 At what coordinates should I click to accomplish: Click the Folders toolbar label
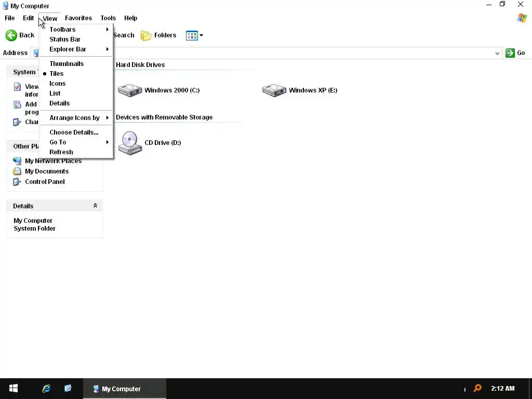coord(165,35)
